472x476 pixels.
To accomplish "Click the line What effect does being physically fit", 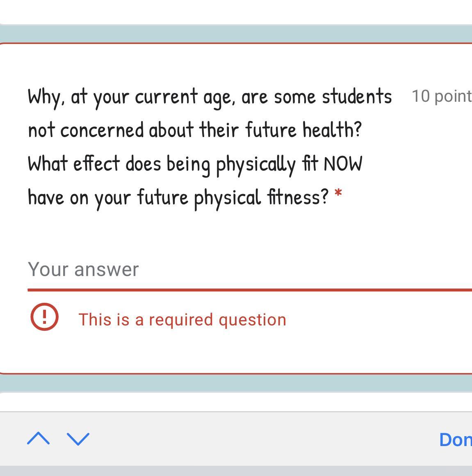I will pyautogui.click(x=195, y=164).
